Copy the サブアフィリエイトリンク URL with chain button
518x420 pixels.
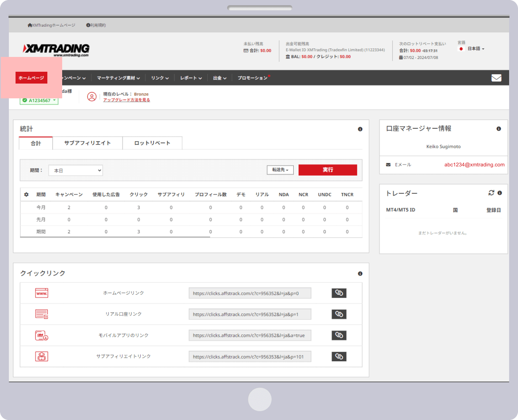pyautogui.click(x=339, y=356)
